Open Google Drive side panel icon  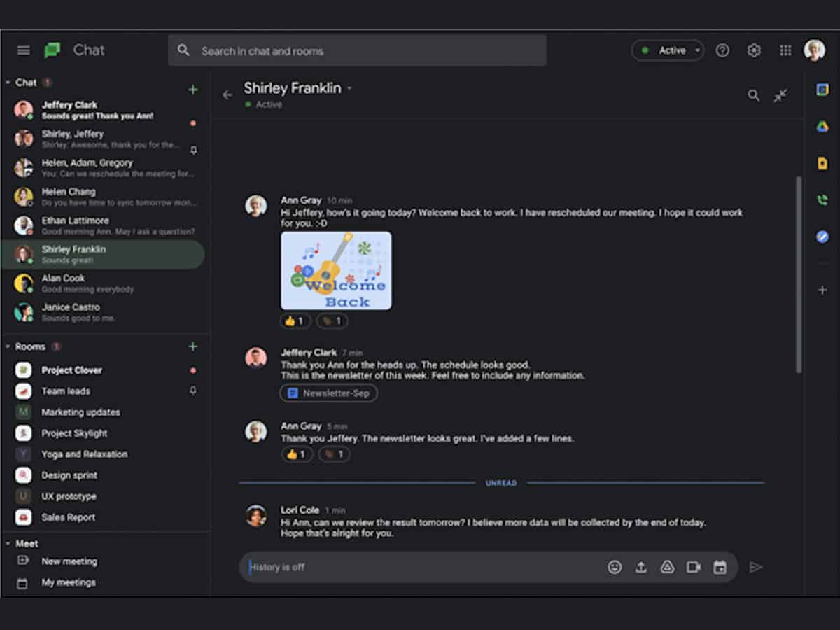pyautogui.click(x=822, y=127)
